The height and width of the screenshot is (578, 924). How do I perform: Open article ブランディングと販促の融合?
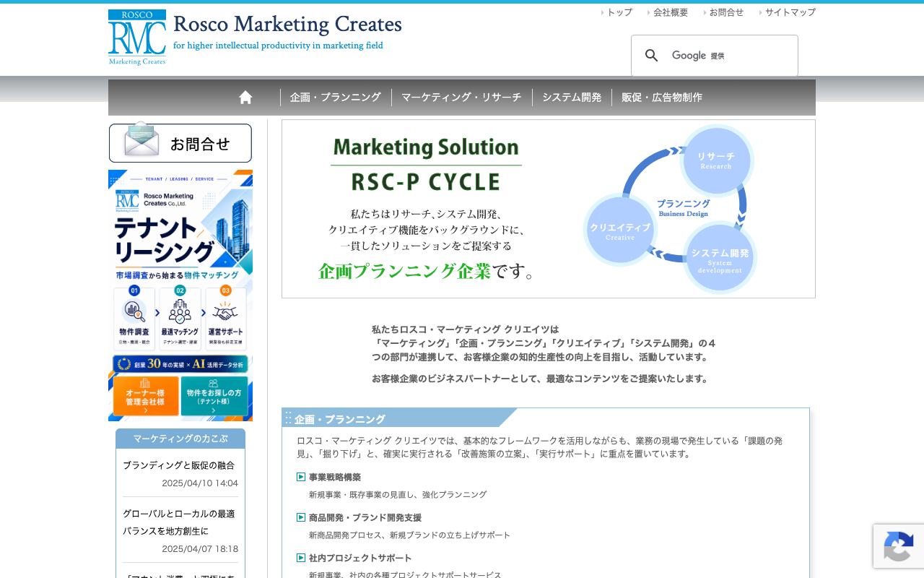179,465
